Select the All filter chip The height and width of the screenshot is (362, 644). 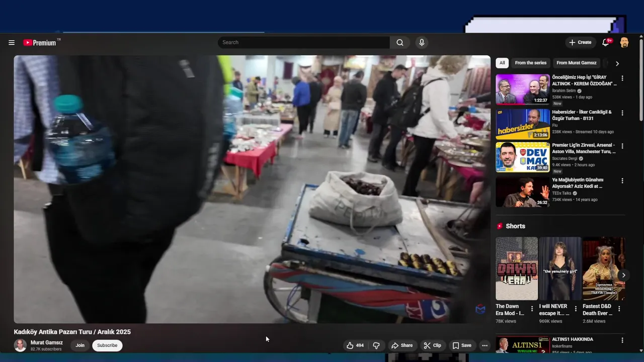(502, 63)
